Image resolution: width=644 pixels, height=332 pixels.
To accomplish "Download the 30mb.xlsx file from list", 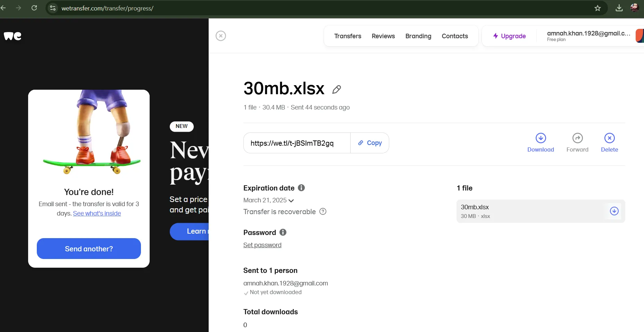I will point(614,211).
